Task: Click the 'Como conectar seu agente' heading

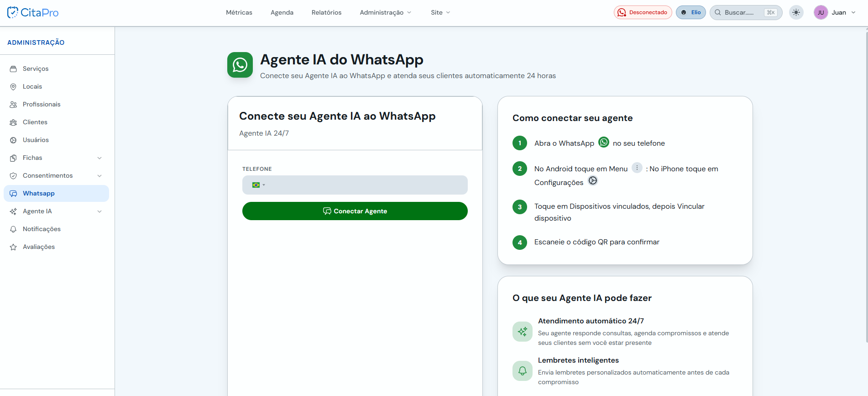Action: 572,118
